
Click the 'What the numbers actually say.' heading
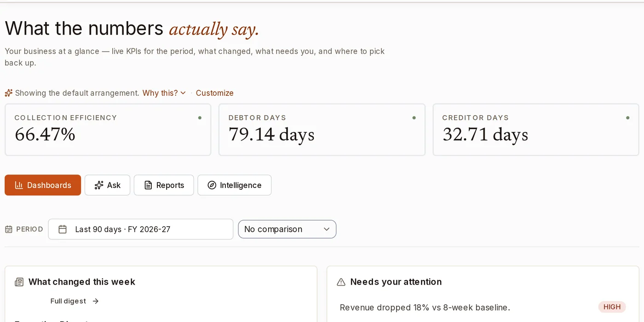pos(132,29)
